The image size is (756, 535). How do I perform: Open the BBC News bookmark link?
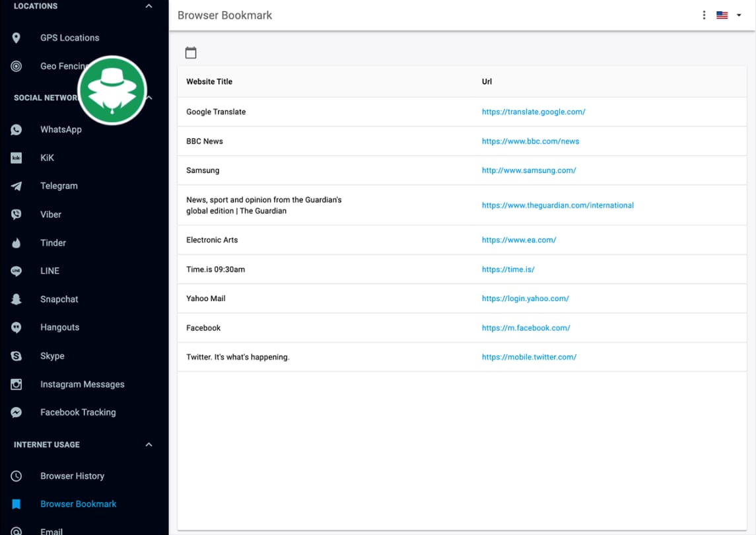[530, 141]
